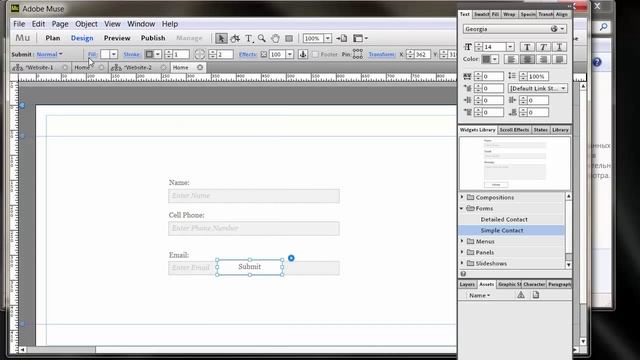Viewport: 640px width, 360px height.
Task: Click the place file icon beside zoom
Action: [x=342, y=38]
